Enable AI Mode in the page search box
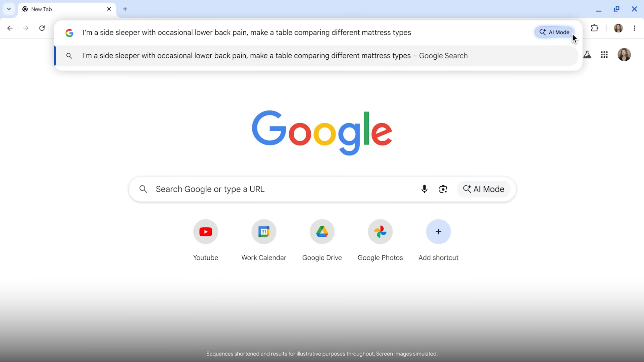The height and width of the screenshot is (362, 644). point(483,189)
